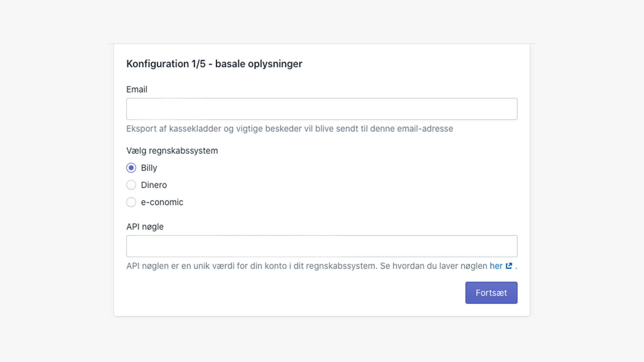Click the Vælg regnskabssystem heading
This screenshot has height=362, width=644.
172,150
